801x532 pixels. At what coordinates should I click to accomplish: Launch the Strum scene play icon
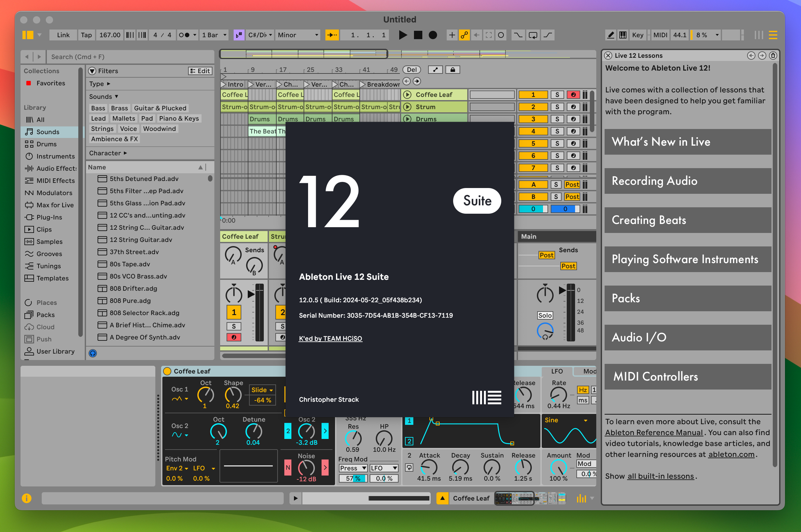tap(408, 107)
